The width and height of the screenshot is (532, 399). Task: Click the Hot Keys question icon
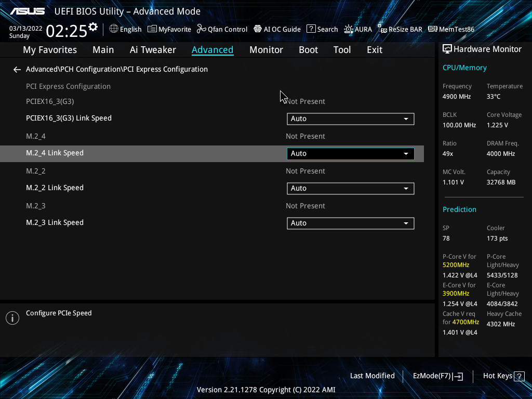519,376
